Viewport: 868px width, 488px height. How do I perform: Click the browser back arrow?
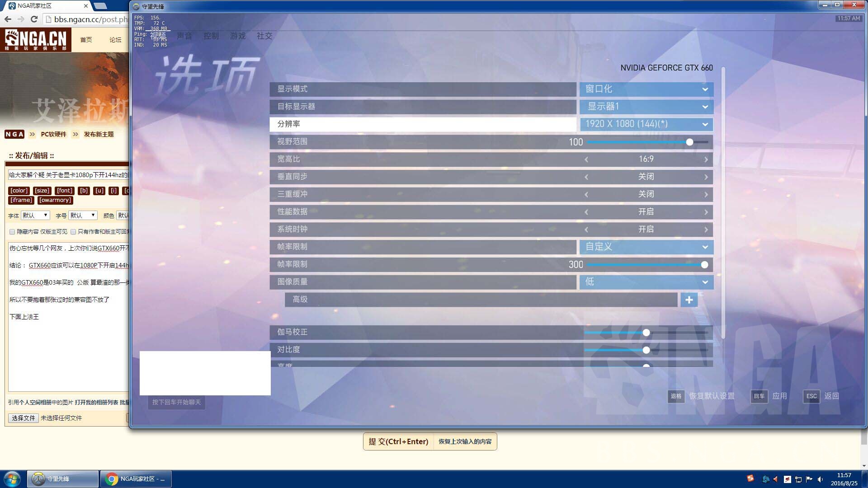[x=8, y=19]
